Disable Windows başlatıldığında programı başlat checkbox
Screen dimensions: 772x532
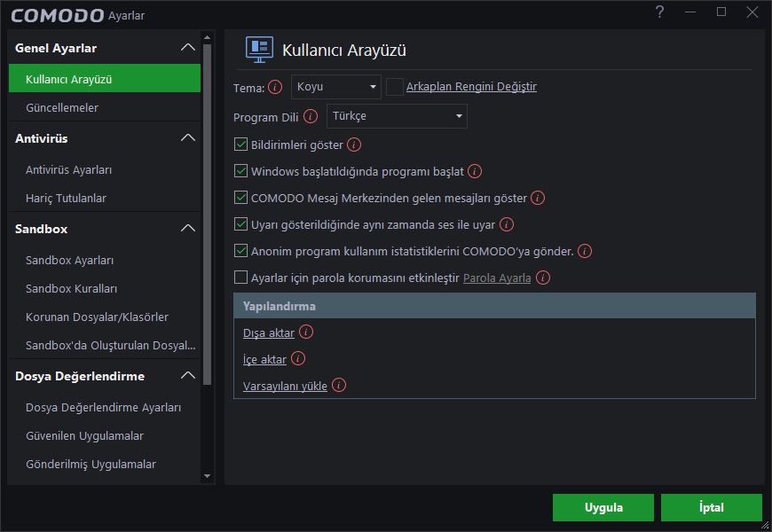point(240,171)
